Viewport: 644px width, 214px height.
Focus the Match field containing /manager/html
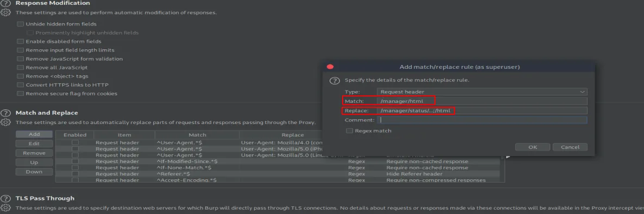tap(482, 101)
